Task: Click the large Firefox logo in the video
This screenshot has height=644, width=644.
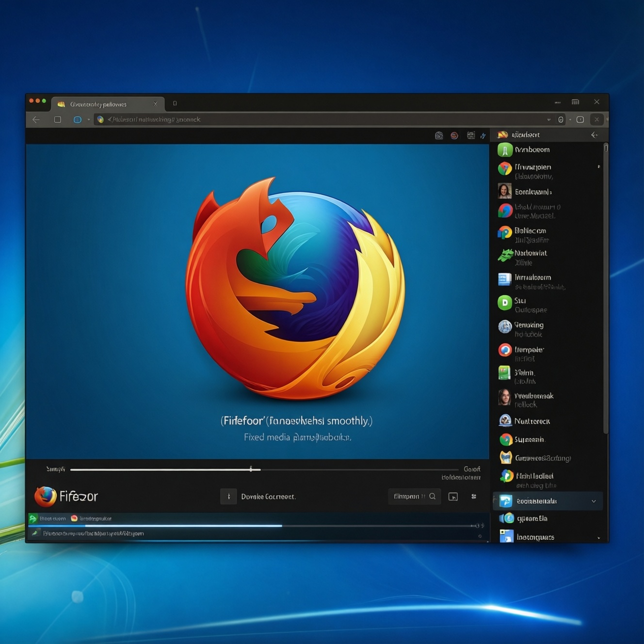Action: (x=295, y=289)
